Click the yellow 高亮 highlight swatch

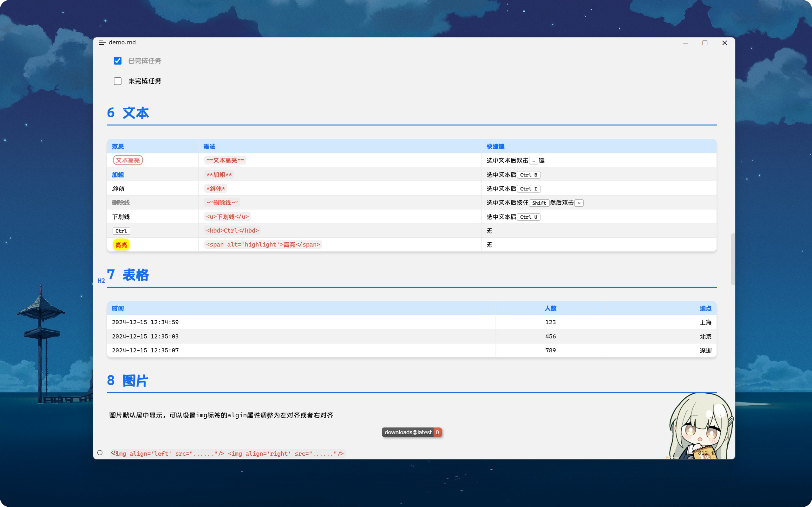(121, 245)
